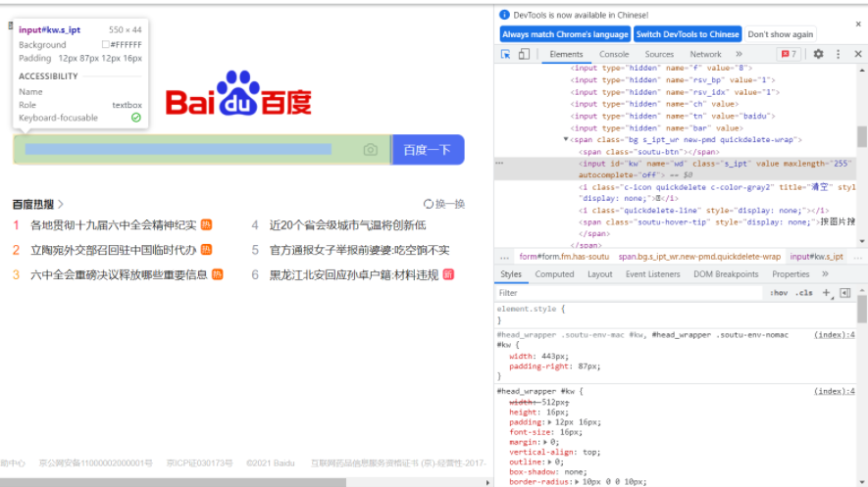The height and width of the screenshot is (487, 868).
Task: Select breadcrumb input#kw.s_ipt
Action: pyautogui.click(x=816, y=257)
